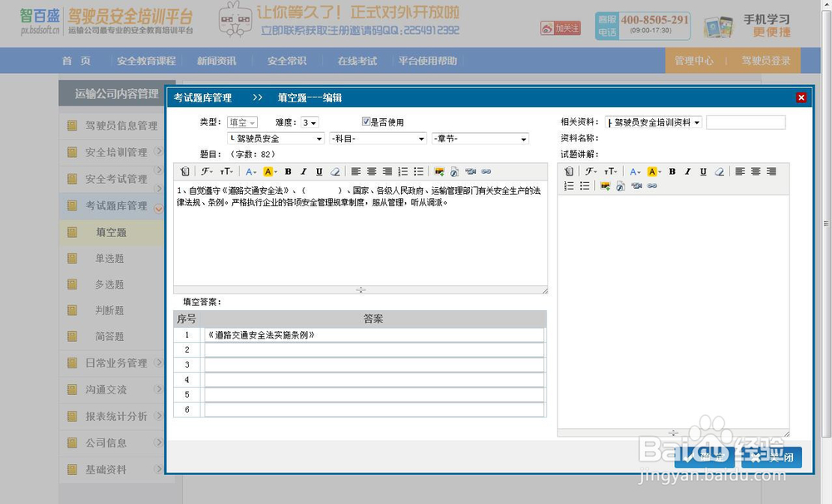Insert hyperlink in explanation editor
Image resolution: width=832 pixels, height=504 pixels.
coord(651,185)
